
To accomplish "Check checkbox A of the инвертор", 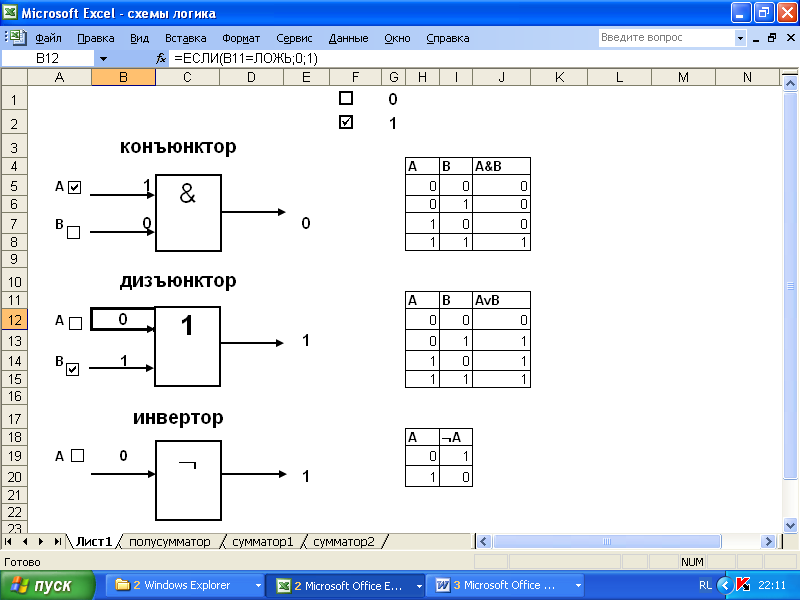I will tap(77, 455).
